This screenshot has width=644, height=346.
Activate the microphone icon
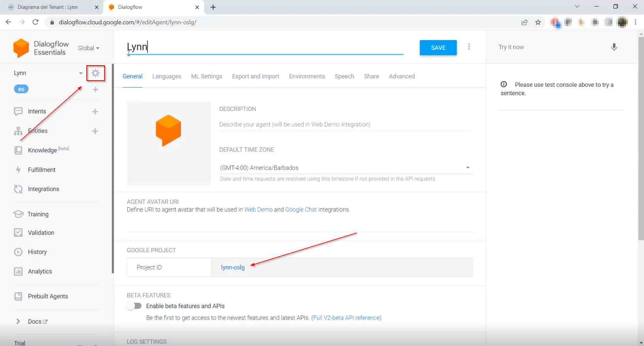[614, 47]
